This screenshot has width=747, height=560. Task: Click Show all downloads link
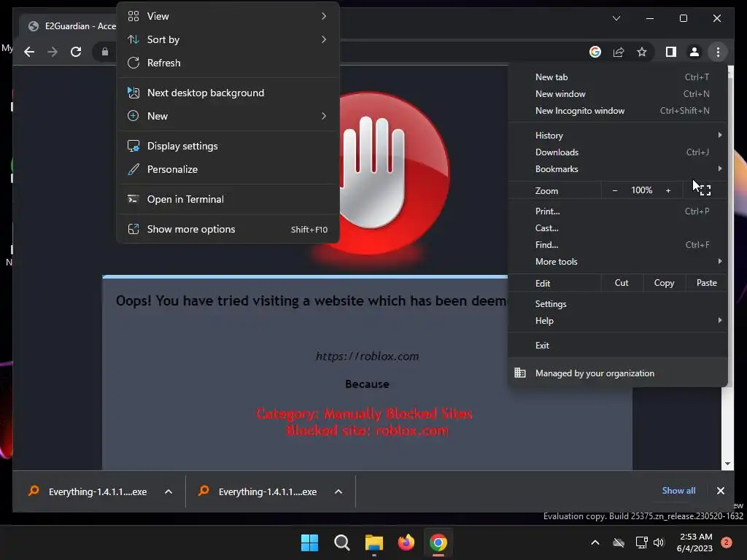tap(678, 491)
